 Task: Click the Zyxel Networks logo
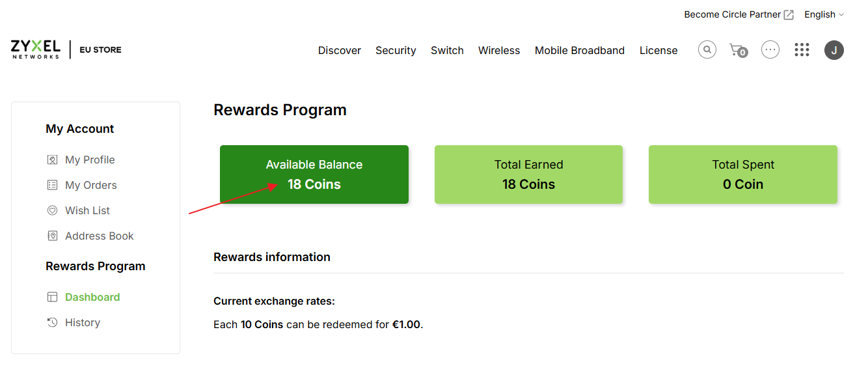point(36,49)
